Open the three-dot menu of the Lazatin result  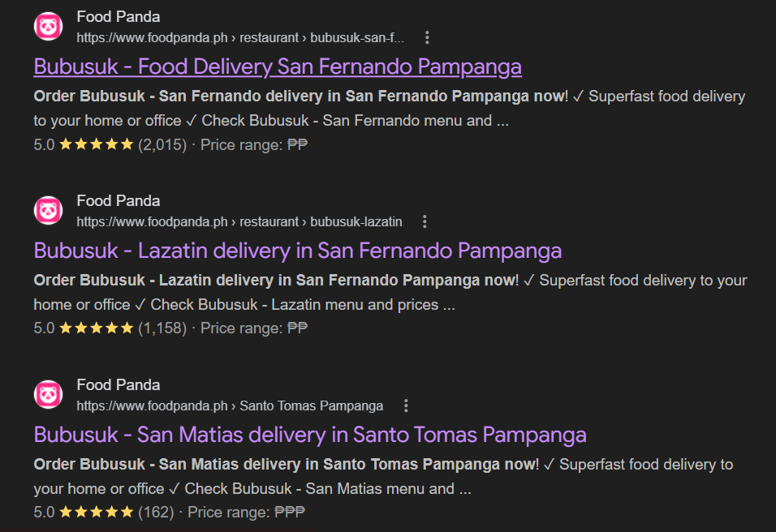point(425,221)
